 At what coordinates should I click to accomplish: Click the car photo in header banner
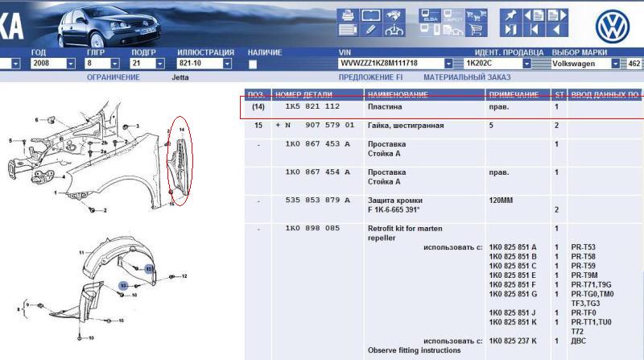[x=109, y=25]
